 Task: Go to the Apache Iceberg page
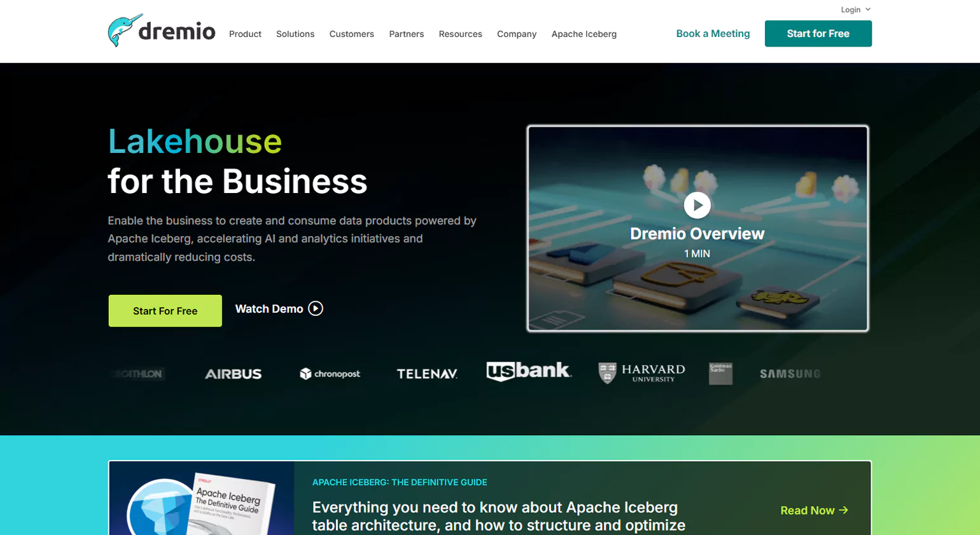click(584, 34)
